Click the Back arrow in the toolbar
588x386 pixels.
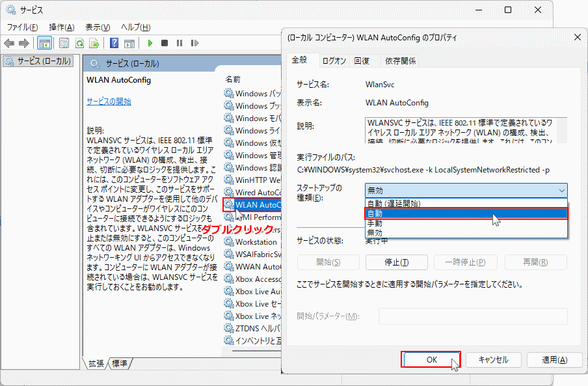point(9,43)
